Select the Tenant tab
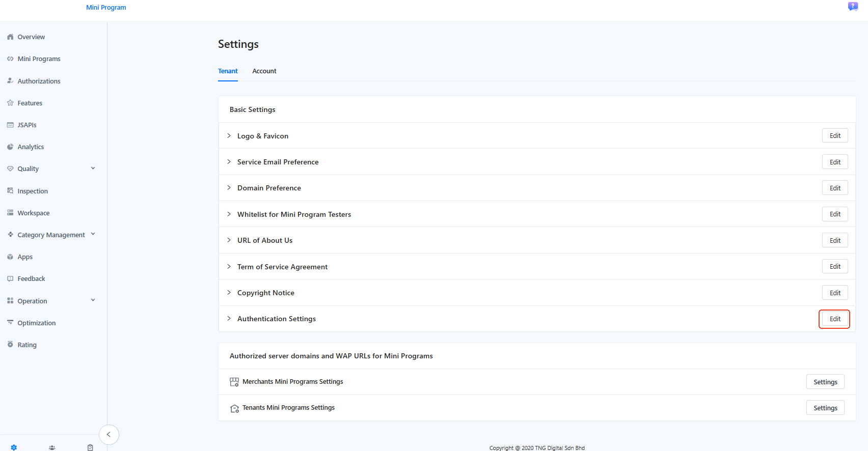This screenshot has height=451, width=868. click(228, 71)
